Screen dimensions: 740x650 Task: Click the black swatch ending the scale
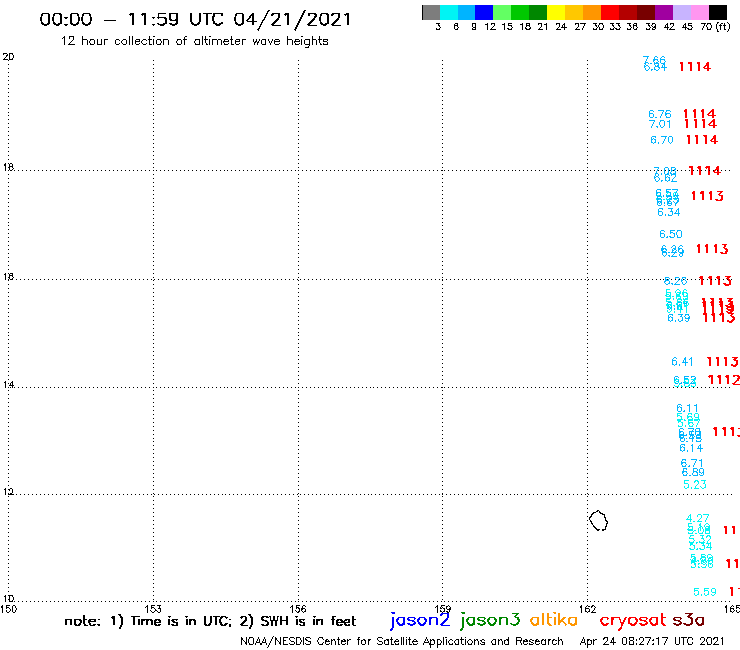pyautogui.click(x=718, y=12)
